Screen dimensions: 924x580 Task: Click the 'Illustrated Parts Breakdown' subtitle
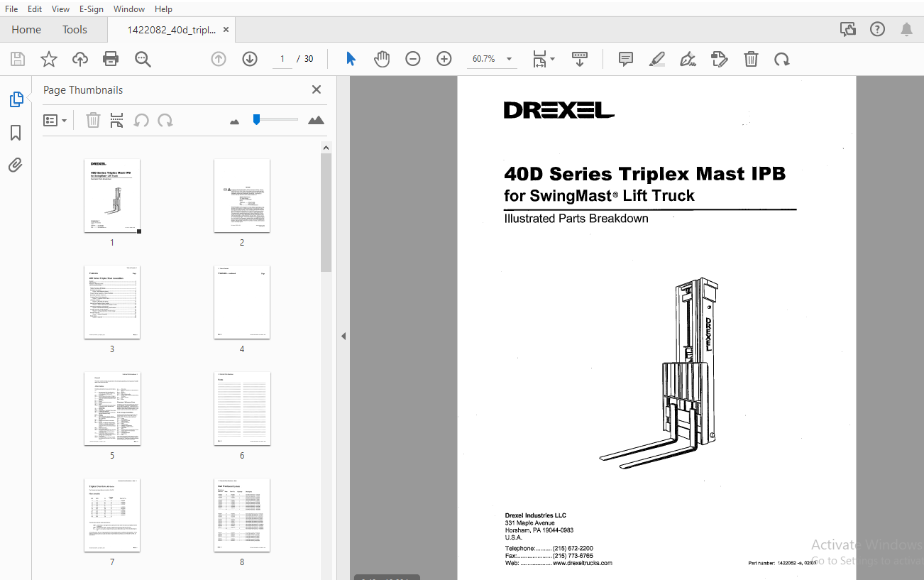tap(576, 219)
